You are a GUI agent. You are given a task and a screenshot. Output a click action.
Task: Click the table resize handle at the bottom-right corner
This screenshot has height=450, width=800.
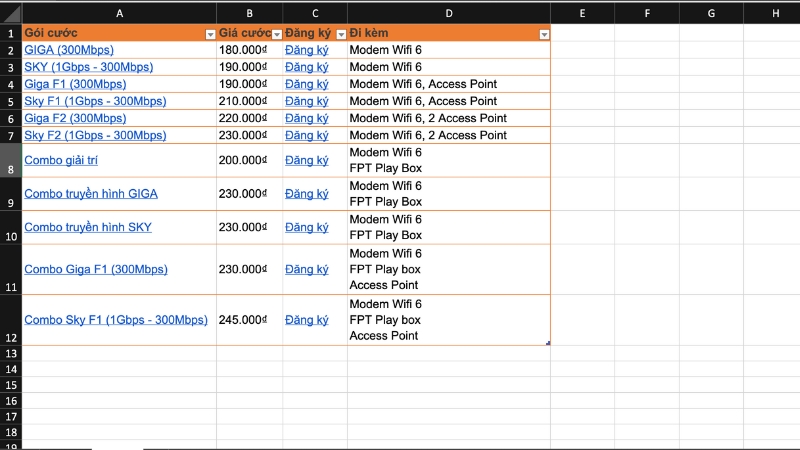(548, 343)
